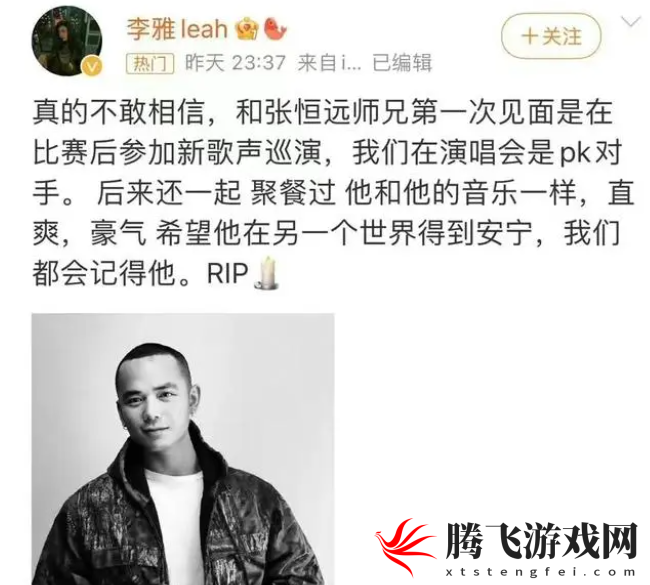Tap the closing line 都会记得他
This screenshot has height=585, width=650.
tap(104, 274)
